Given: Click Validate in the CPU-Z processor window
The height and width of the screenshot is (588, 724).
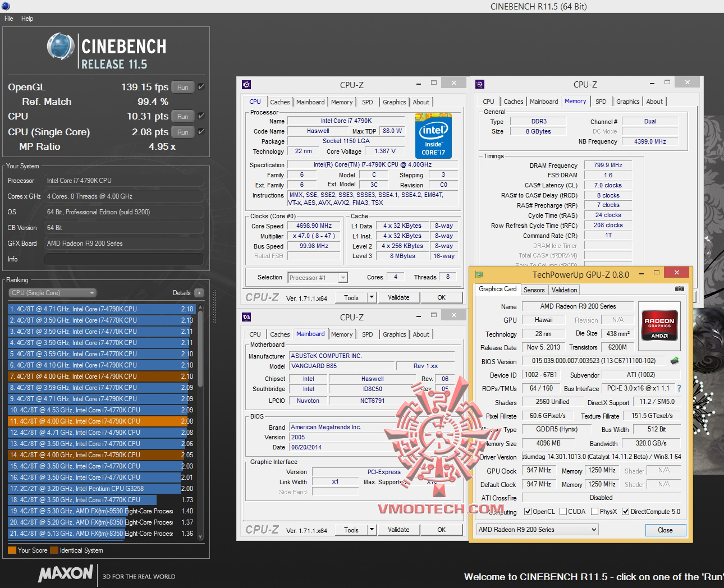Looking at the screenshot, I should pos(398,297).
